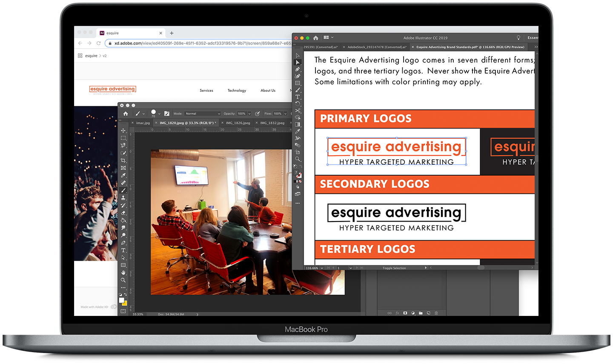Open Illustrator arrange documents dropdown
Image resolution: width=613 pixels, height=364 pixels.
(x=328, y=38)
